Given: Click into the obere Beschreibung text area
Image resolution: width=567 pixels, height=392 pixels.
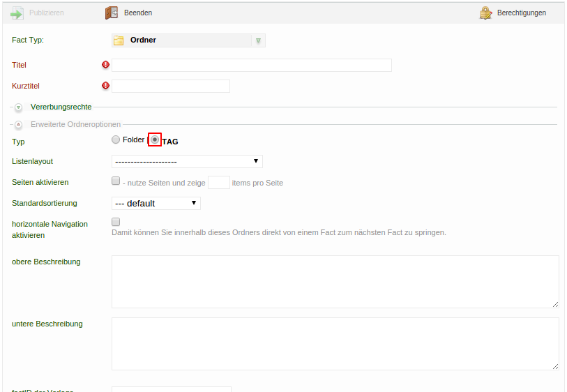Looking at the screenshot, I should point(335,281).
